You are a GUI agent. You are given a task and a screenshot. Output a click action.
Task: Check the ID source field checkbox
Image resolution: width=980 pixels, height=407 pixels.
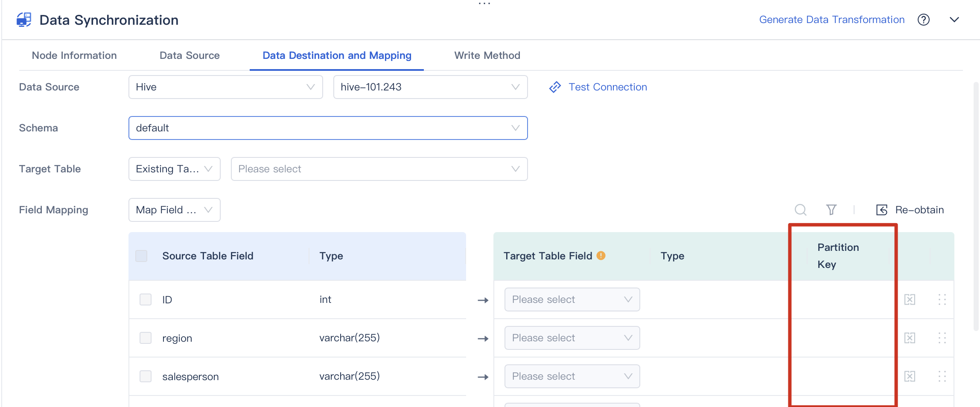coord(146,299)
